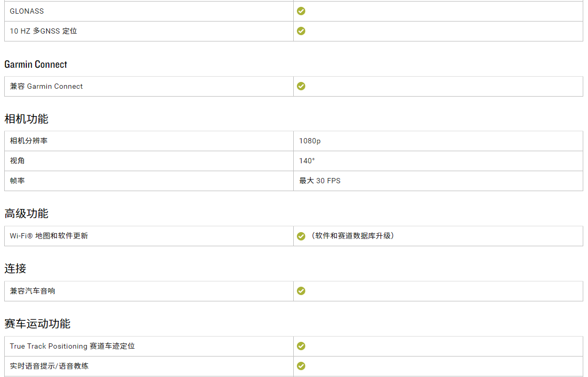Click the 1080p resolution value
The image size is (588, 377).
tap(310, 141)
